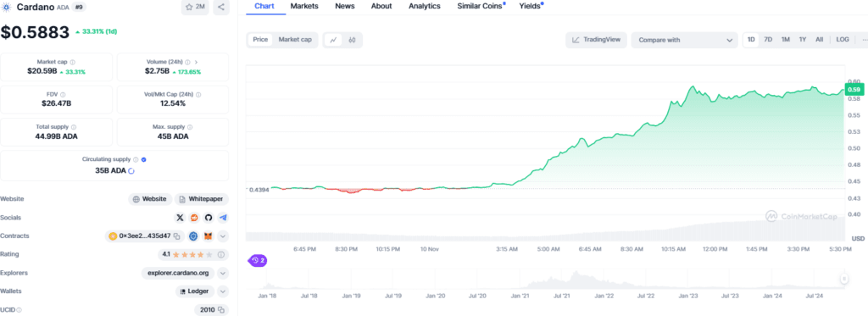This screenshot has height=316, width=868.
Task: Switch to the Similar Coins tab
Action: coord(480,6)
